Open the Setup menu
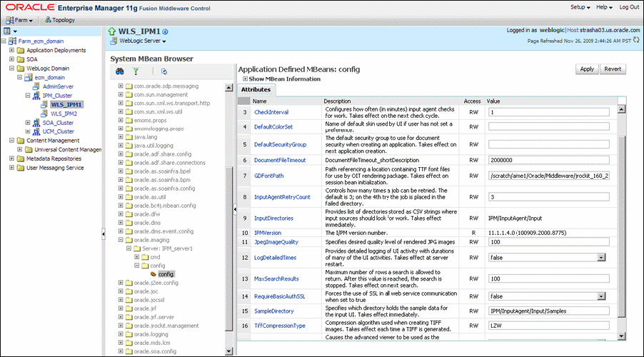The image size is (644, 357). click(x=580, y=7)
